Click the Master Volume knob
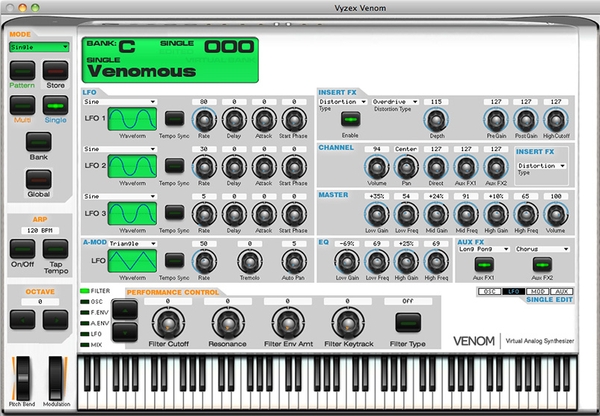Screen dimensions: 600x416 point(556,214)
